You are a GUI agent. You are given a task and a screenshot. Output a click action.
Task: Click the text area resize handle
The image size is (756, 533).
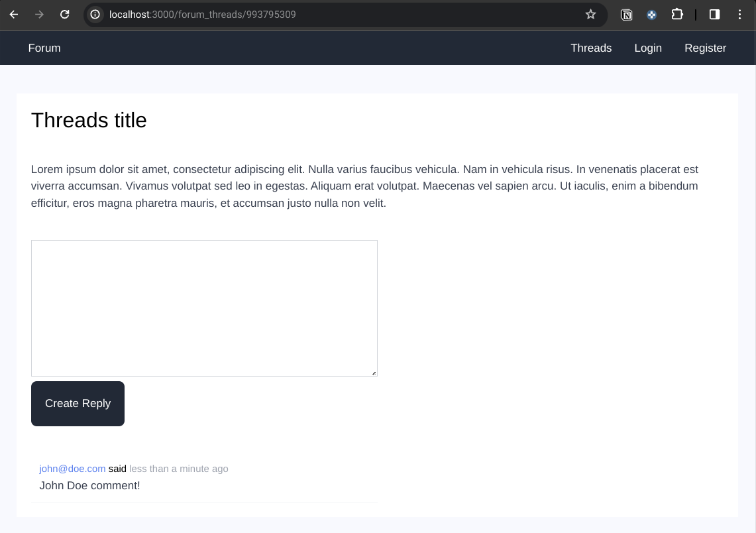(x=374, y=373)
